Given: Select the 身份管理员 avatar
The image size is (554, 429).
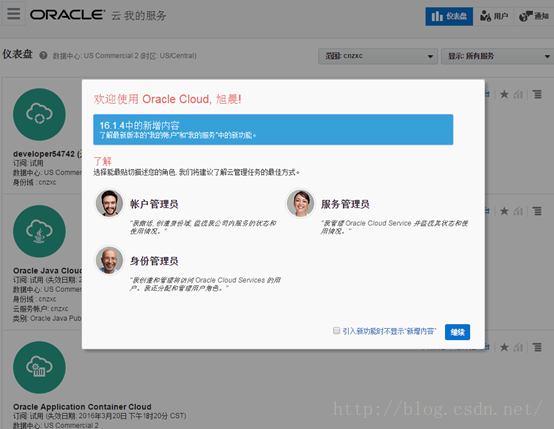Looking at the screenshot, I should 109,260.
